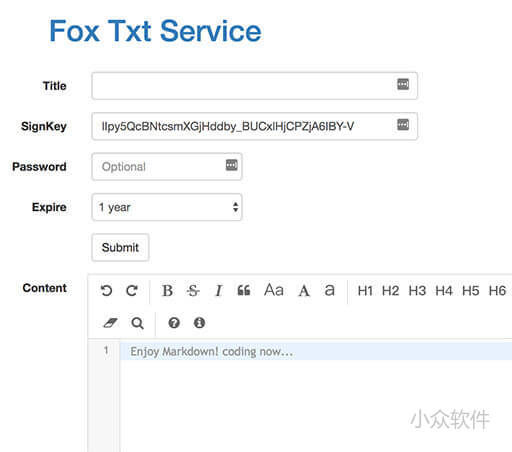Open help via question mark icon
Viewport: 512px width, 452px height.
coord(174,323)
